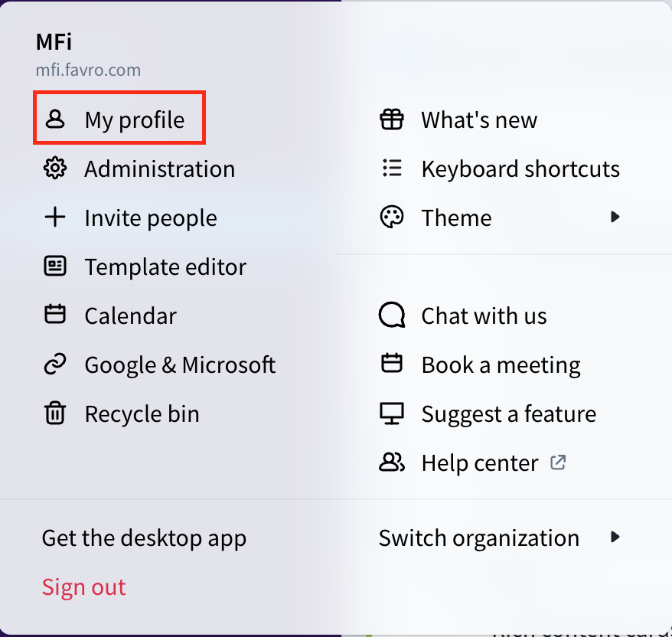Click the Administration gear icon
Image resolution: width=672 pixels, height=637 pixels.
pyautogui.click(x=55, y=168)
